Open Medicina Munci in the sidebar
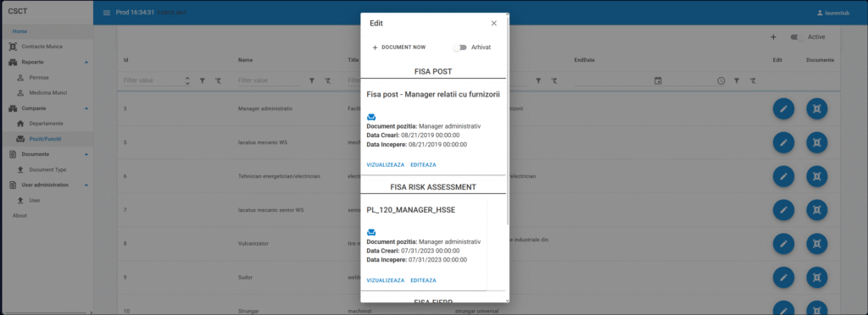 tap(48, 92)
